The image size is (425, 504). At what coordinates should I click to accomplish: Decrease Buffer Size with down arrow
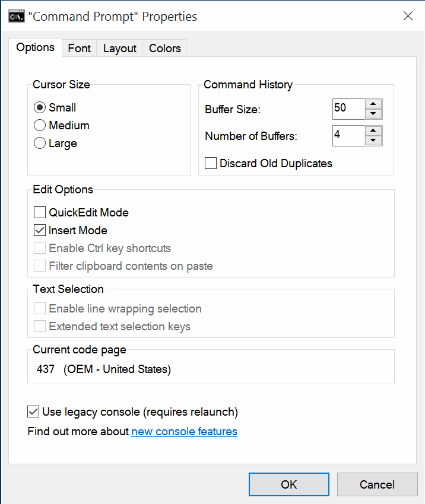373,114
